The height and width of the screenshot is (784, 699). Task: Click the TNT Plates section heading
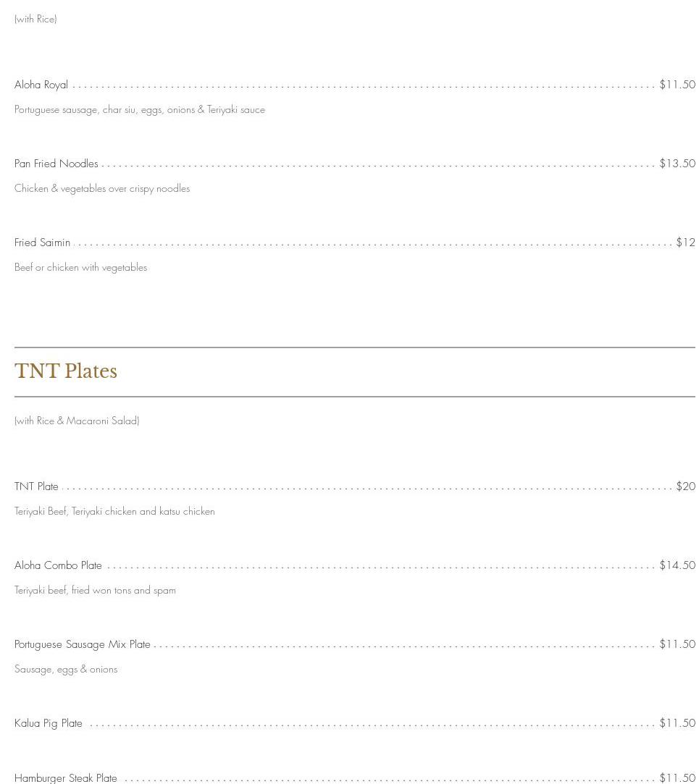click(66, 371)
